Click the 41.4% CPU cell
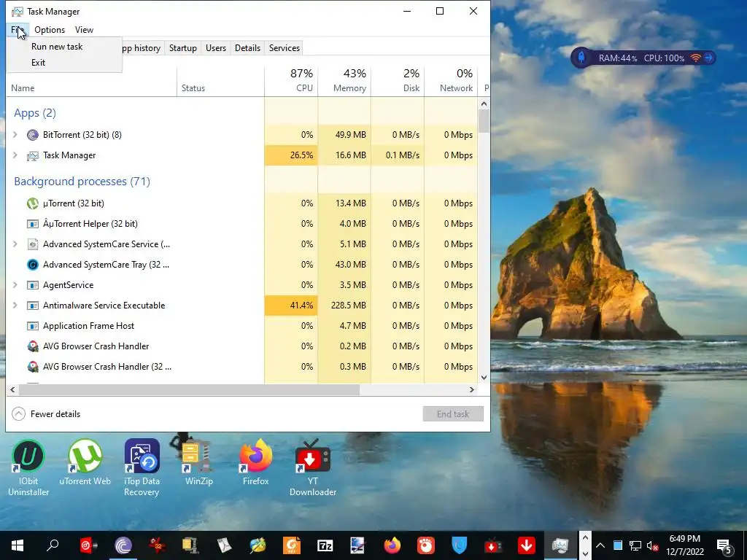Image resolution: width=747 pixels, height=560 pixels. (x=291, y=306)
